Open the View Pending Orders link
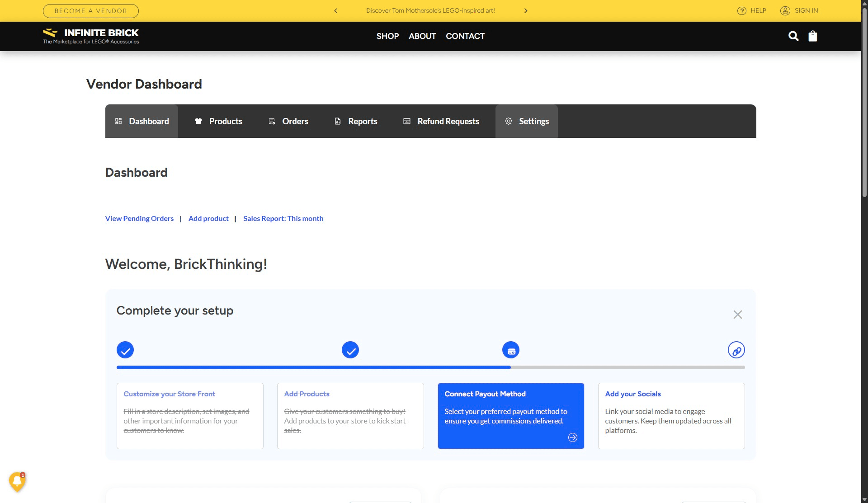 (139, 219)
